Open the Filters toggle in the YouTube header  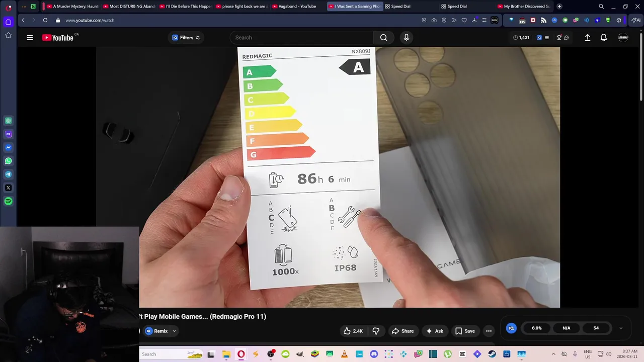coord(186,38)
